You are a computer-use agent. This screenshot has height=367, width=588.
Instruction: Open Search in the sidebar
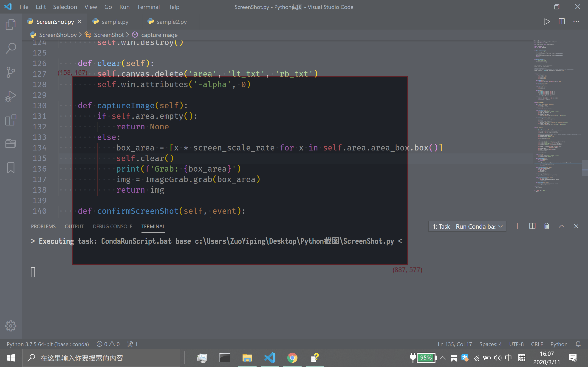click(11, 48)
